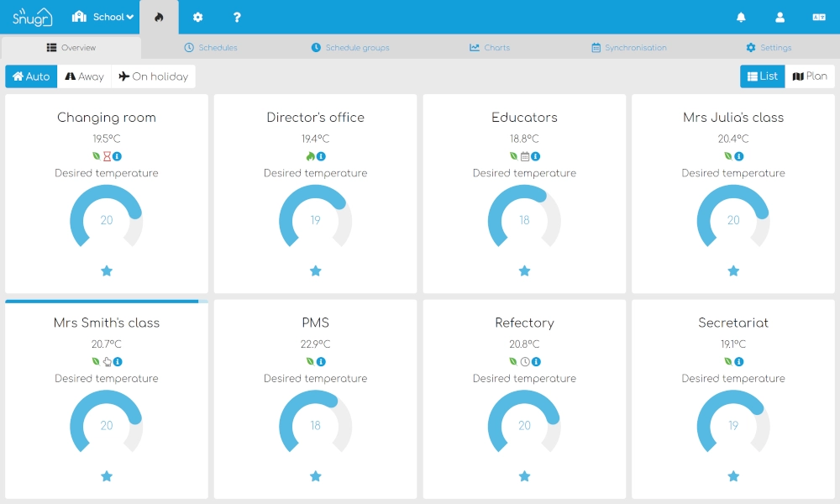Screen dimensions: 840x504
Task: Switch to the Schedules tab
Action: [211, 48]
